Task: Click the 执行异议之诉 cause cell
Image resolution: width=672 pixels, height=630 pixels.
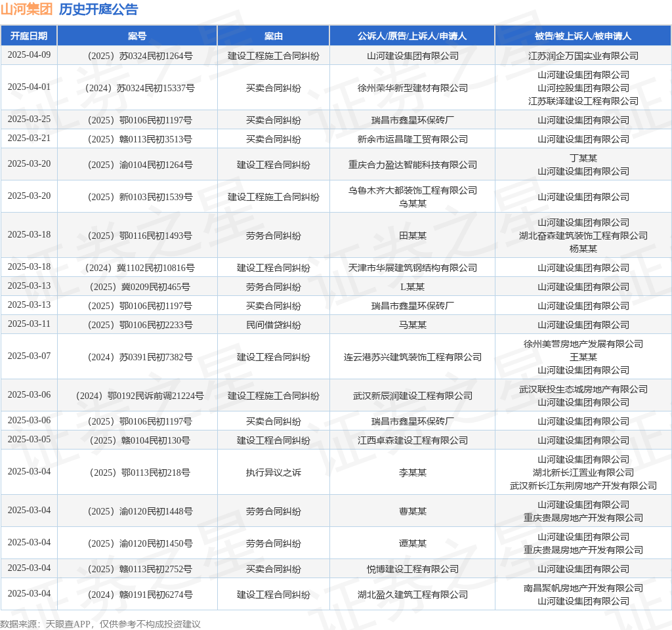Action: click(274, 472)
